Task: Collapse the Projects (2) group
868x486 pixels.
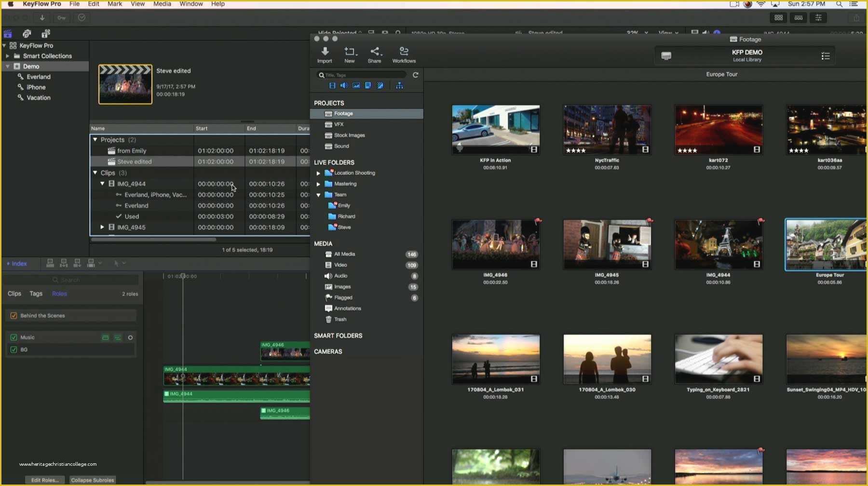Action: (95, 140)
